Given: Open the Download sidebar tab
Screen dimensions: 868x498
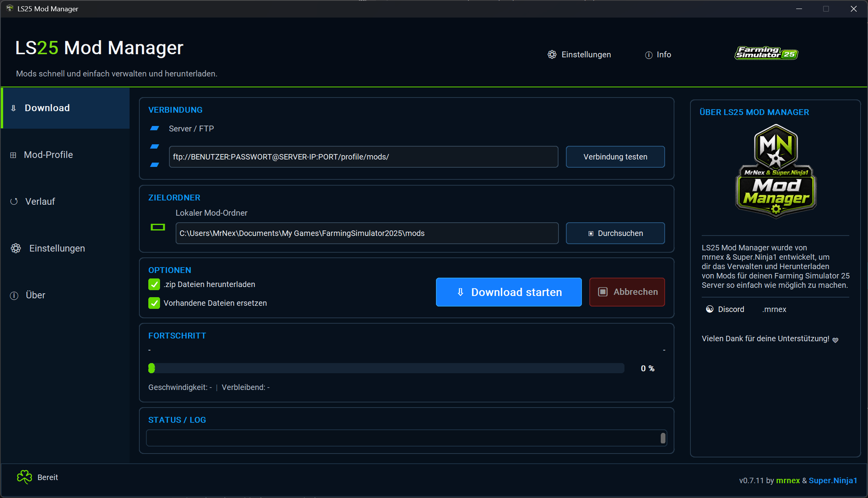Looking at the screenshot, I should click(x=66, y=108).
